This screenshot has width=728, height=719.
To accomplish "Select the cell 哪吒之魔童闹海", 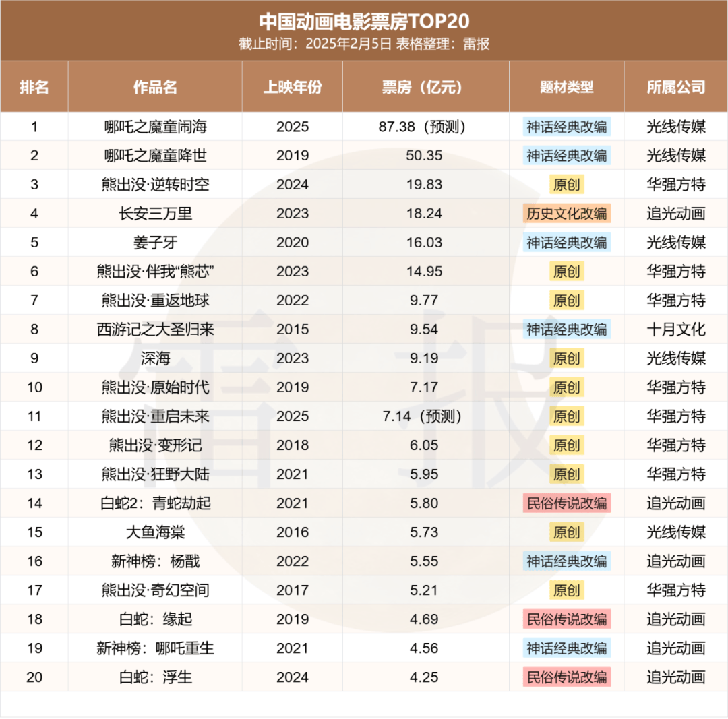I will [155, 127].
